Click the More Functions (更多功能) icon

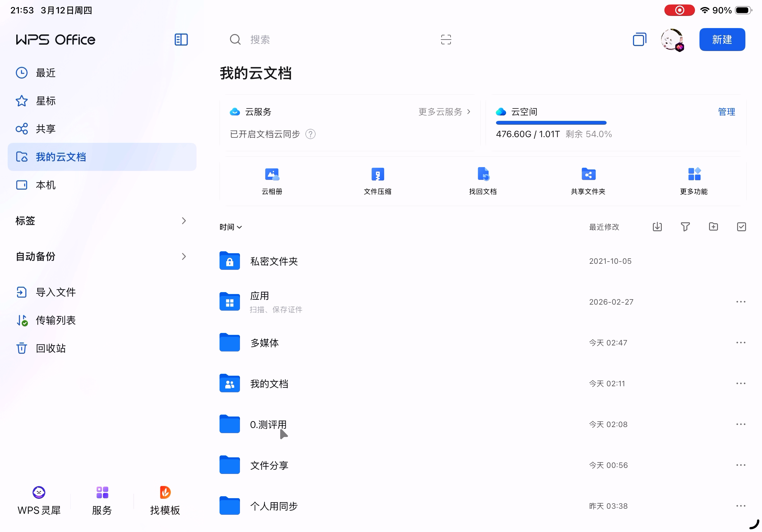point(694,174)
